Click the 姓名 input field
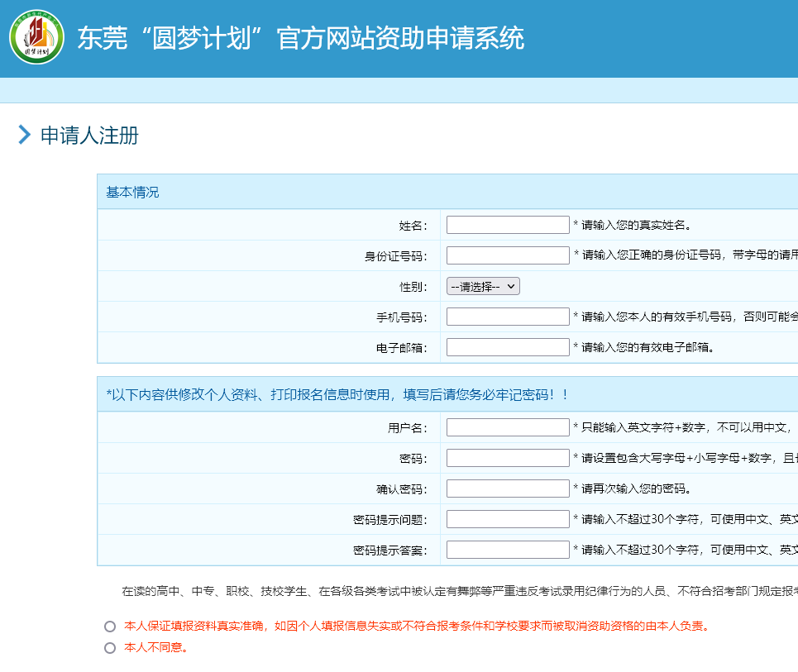 tap(508, 225)
